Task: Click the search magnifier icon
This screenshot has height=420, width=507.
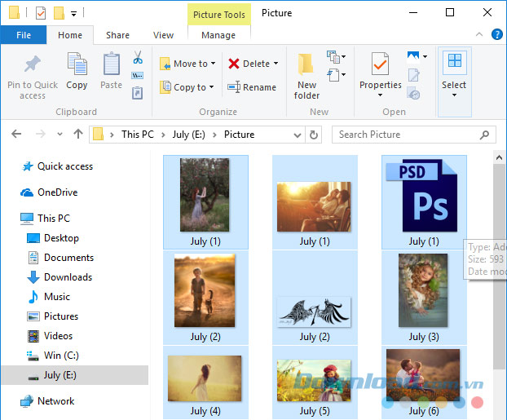Action: [484, 135]
